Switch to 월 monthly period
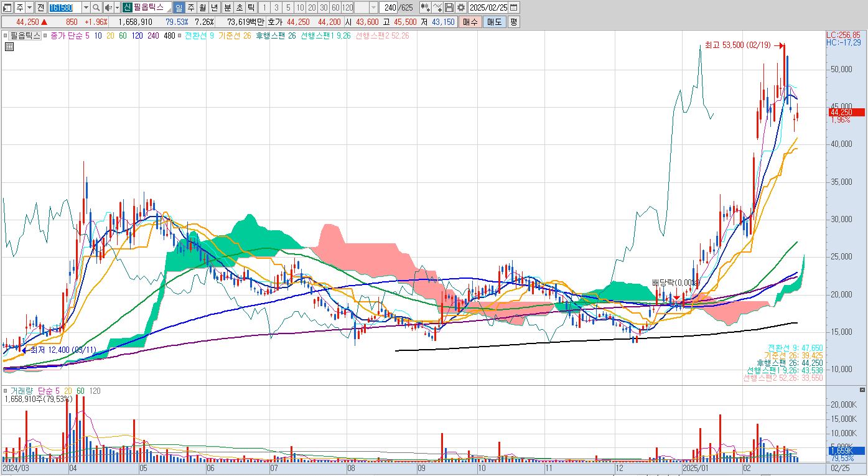 pyautogui.click(x=202, y=7)
